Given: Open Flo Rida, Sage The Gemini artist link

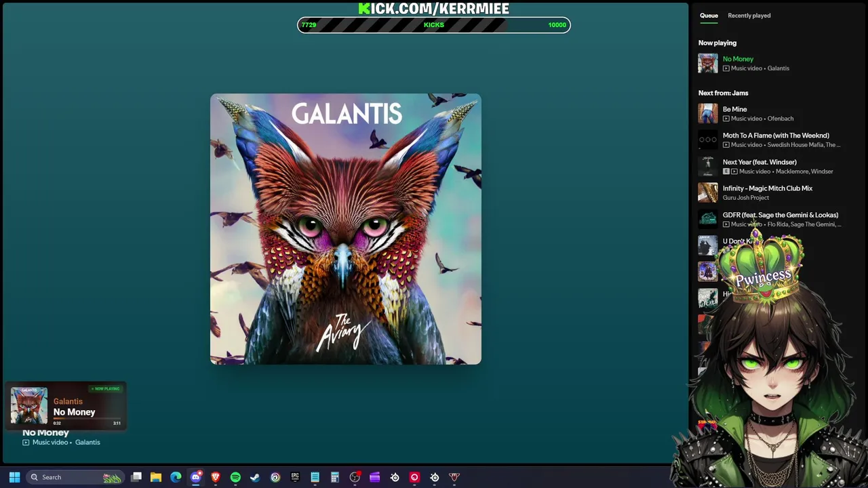Looking at the screenshot, I should point(804,224).
